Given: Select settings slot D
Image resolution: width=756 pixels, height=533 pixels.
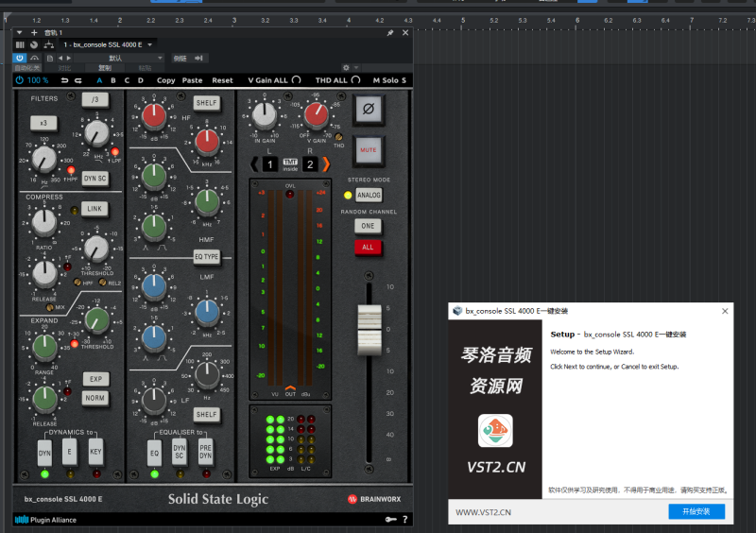Looking at the screenshot, I should 141,80.
